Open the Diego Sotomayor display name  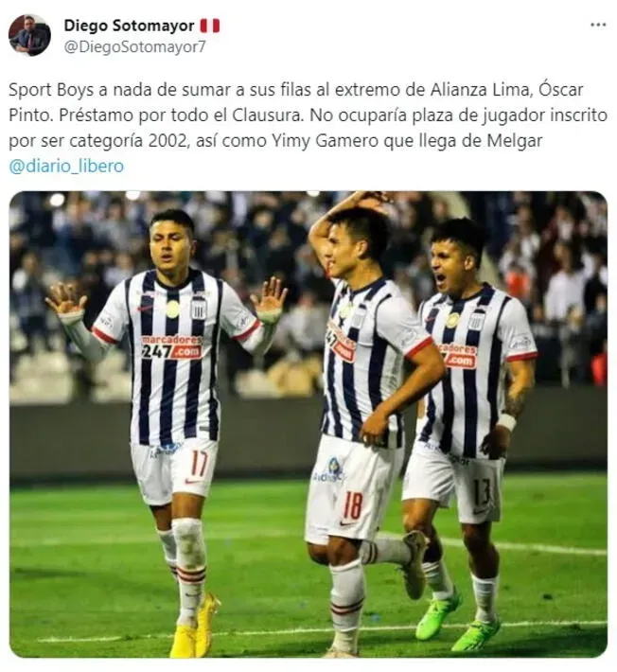pos(129,26)
